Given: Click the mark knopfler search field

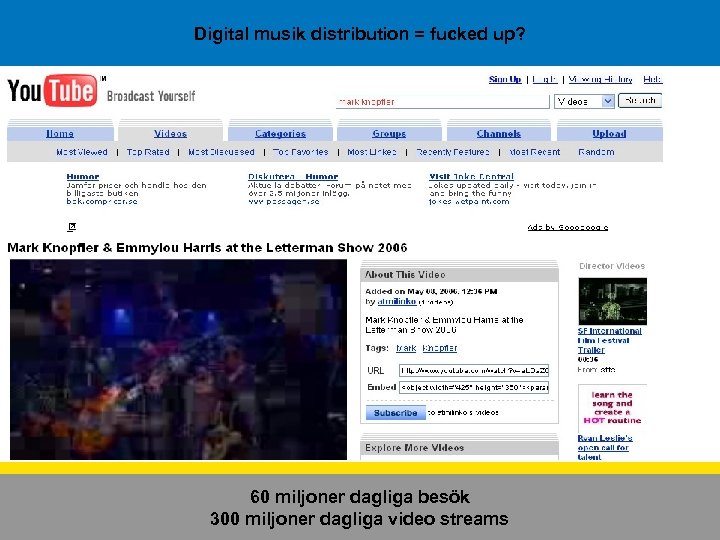Looking at the screenshot, I should (x=443, y=101).
